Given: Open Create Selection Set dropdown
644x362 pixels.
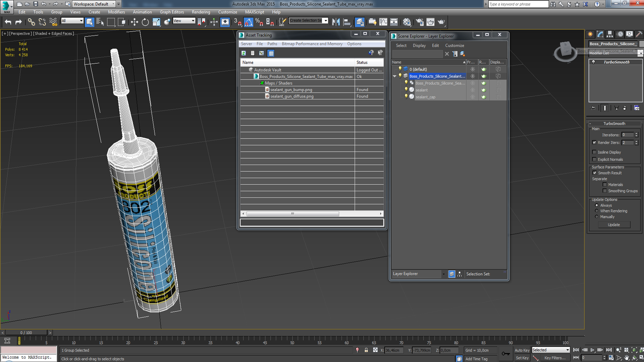Looking at the screenshot, I should point(325,21).
